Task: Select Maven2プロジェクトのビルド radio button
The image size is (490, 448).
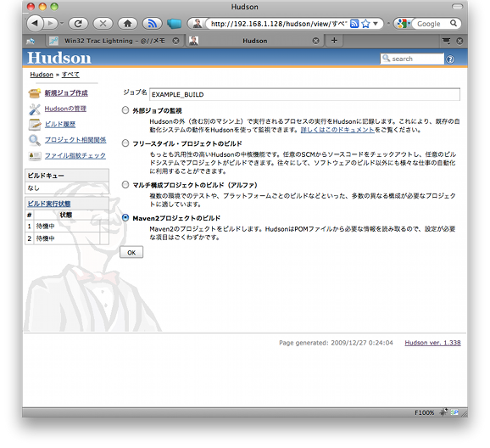Action: coord(125,218)
